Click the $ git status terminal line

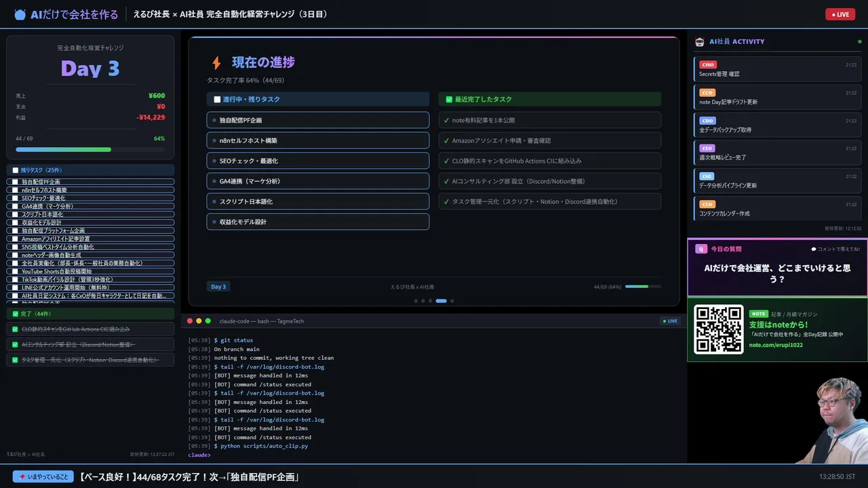click(220, 340)
